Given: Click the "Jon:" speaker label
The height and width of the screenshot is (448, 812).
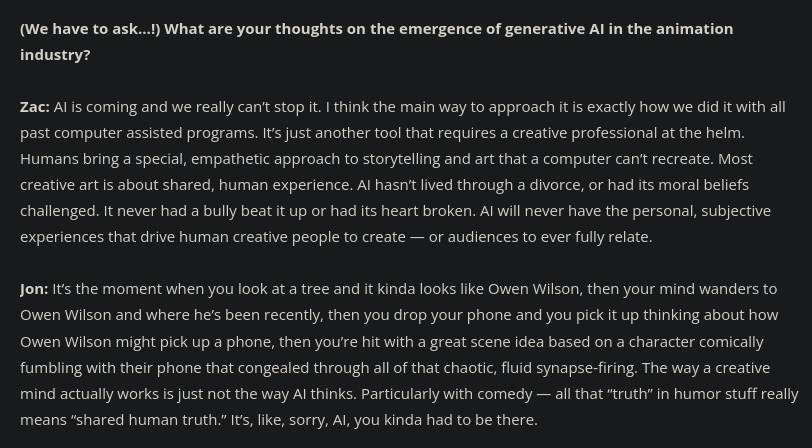Looking at the screenshot, I should click(x=34, y=289).
